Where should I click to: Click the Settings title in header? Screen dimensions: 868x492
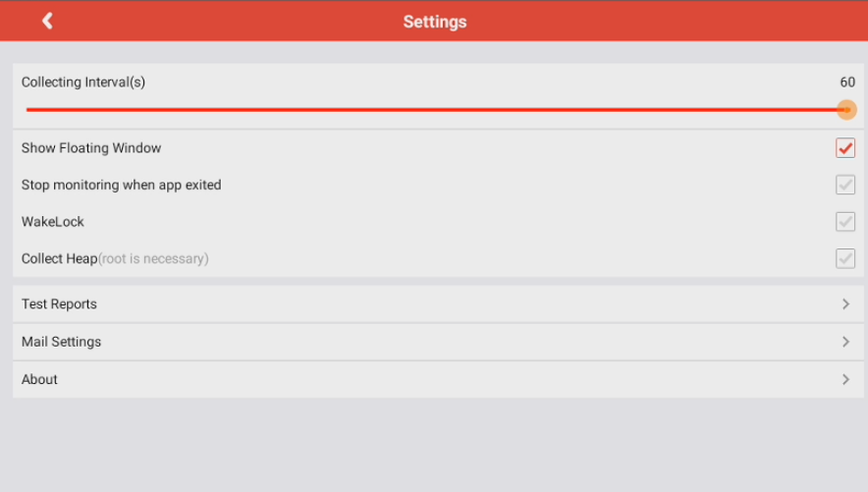[x=435, y=22]
